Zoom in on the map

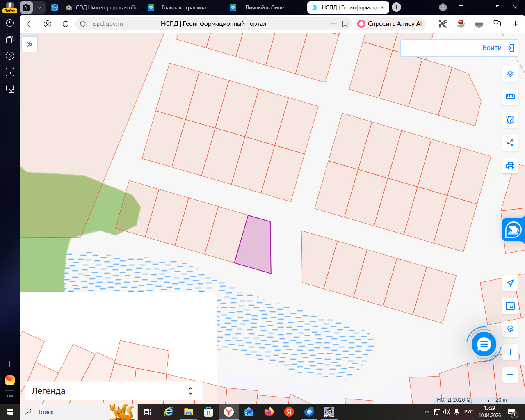(510, 352)
